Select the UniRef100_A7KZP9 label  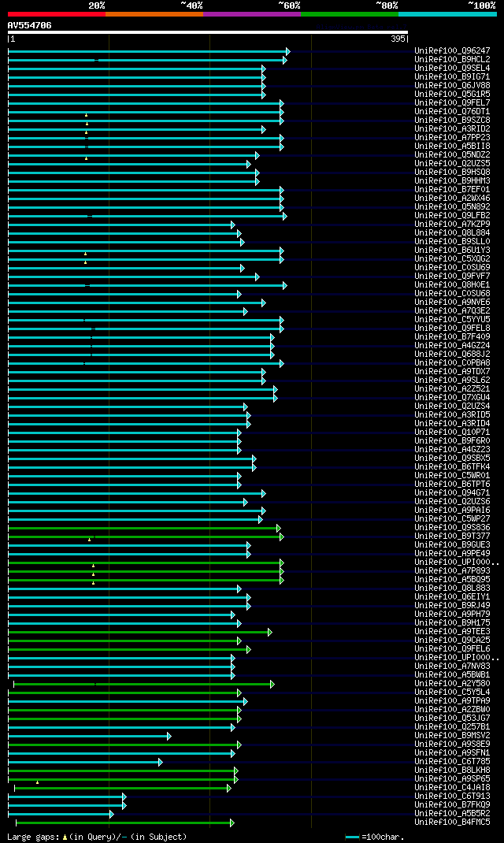click(452, 225)
